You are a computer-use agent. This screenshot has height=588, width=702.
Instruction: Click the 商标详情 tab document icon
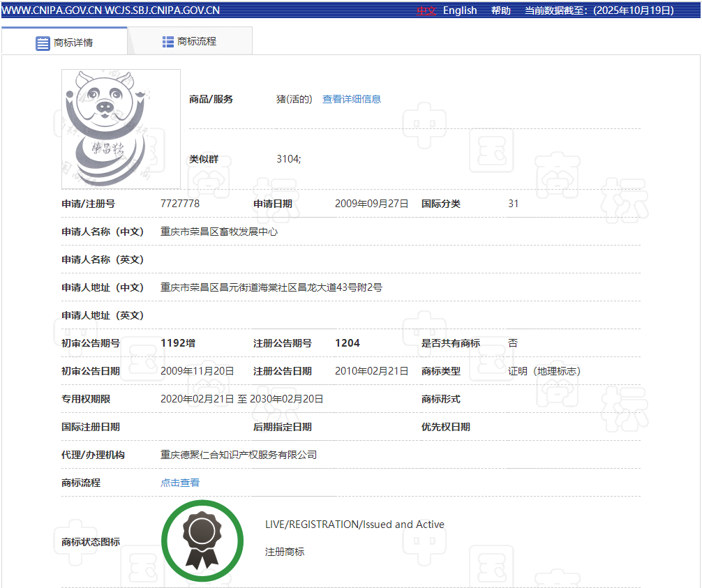pos(43,43)
